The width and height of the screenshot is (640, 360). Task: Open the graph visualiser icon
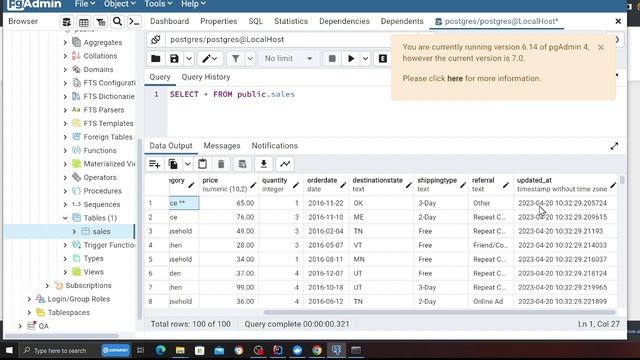tap(285, 164)
